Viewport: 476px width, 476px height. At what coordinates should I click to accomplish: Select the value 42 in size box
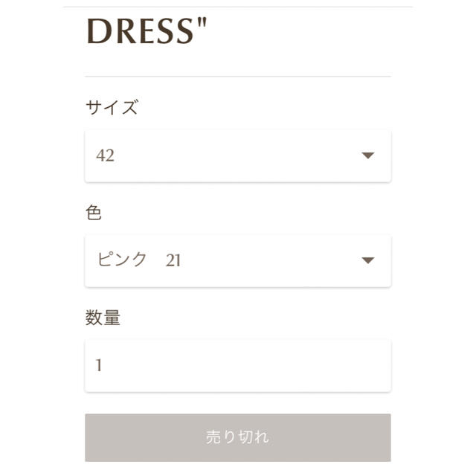105,155
